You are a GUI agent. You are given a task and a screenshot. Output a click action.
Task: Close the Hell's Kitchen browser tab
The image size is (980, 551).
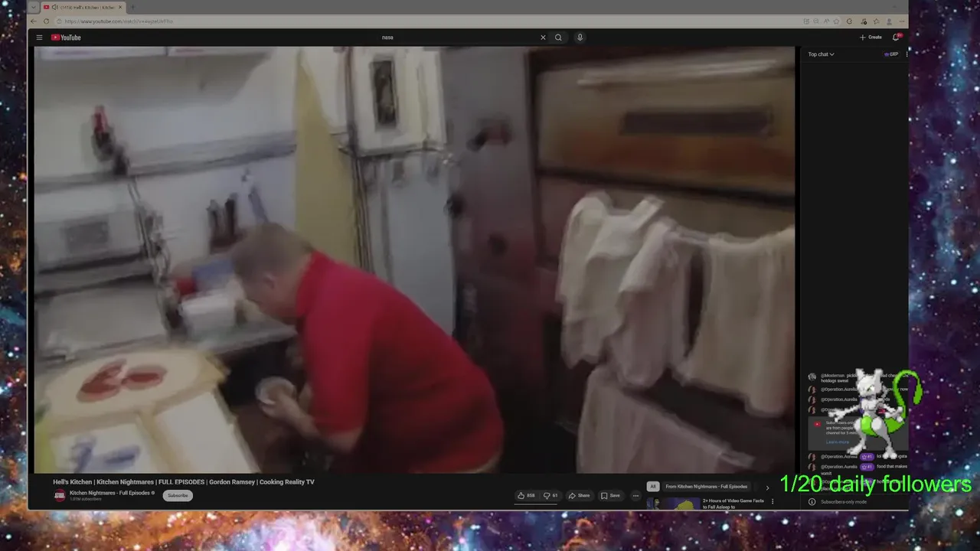coord(120,7)
